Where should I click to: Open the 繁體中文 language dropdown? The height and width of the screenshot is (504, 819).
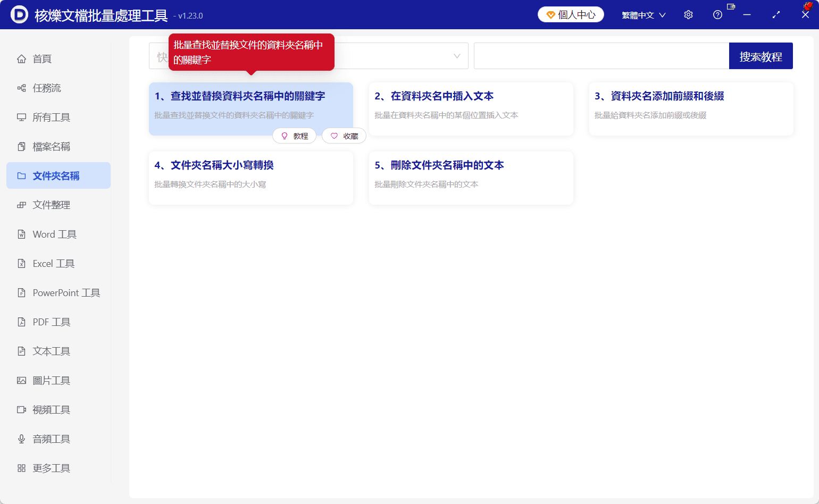click(643, 15)
